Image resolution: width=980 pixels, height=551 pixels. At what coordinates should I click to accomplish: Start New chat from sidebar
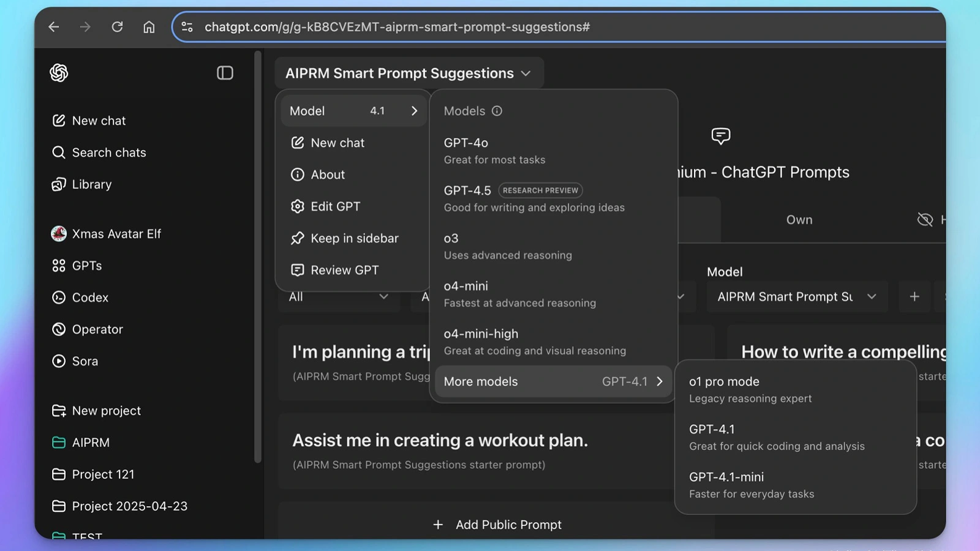[89, 121]
